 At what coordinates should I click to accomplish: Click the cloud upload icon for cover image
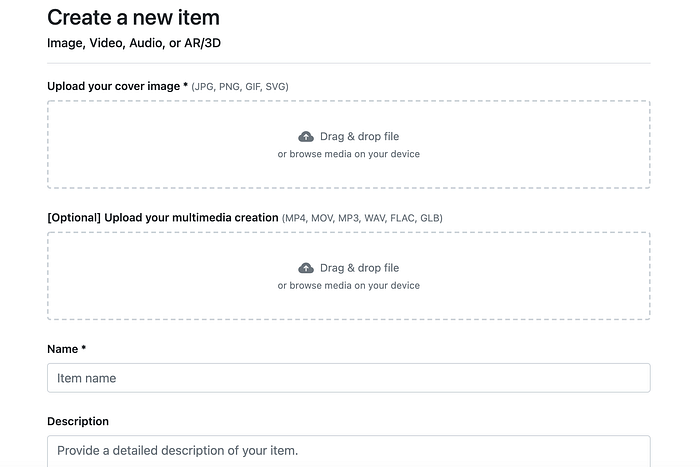point(306,136)
